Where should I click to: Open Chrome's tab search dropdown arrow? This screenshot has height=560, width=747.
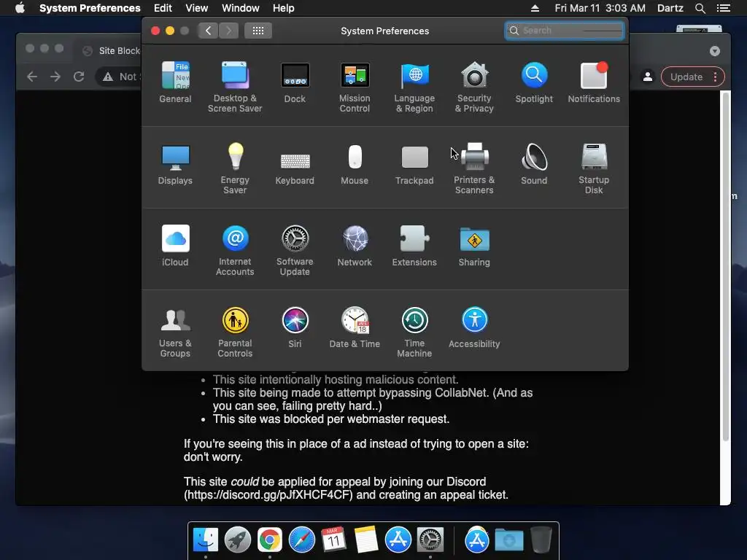715,51
